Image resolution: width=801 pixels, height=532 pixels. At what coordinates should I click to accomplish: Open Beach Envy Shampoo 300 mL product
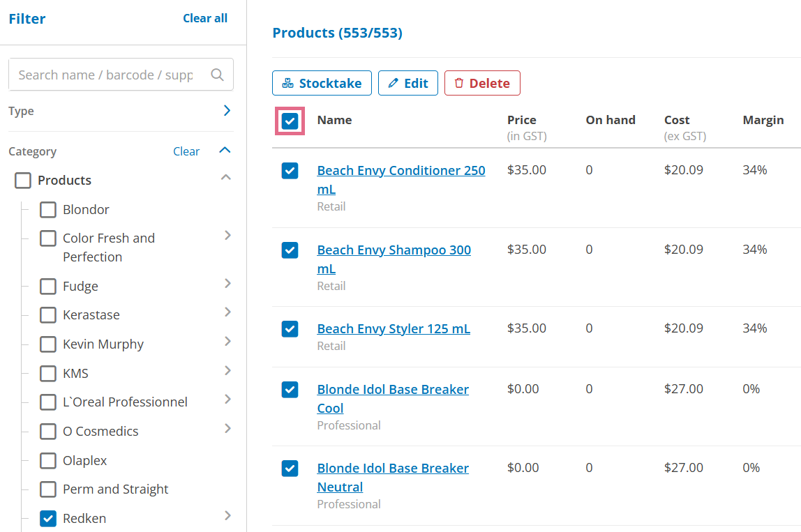tap(394, 259)
